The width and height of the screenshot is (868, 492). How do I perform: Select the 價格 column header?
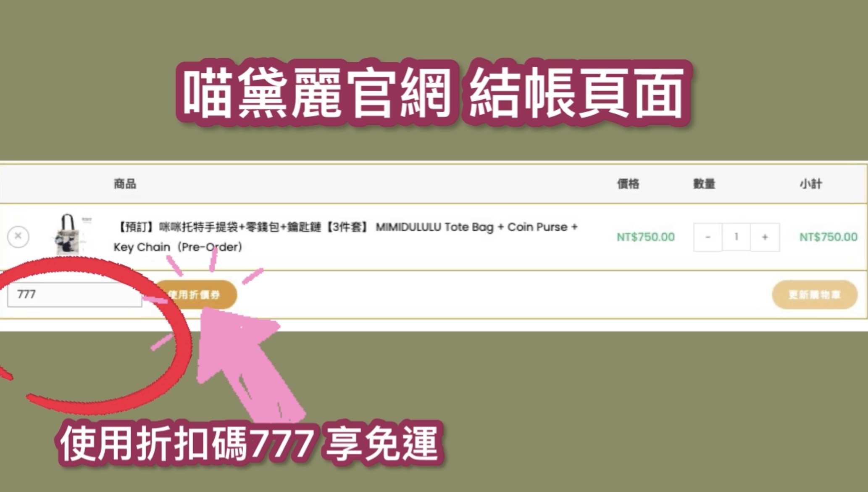[x=628, y=184]
